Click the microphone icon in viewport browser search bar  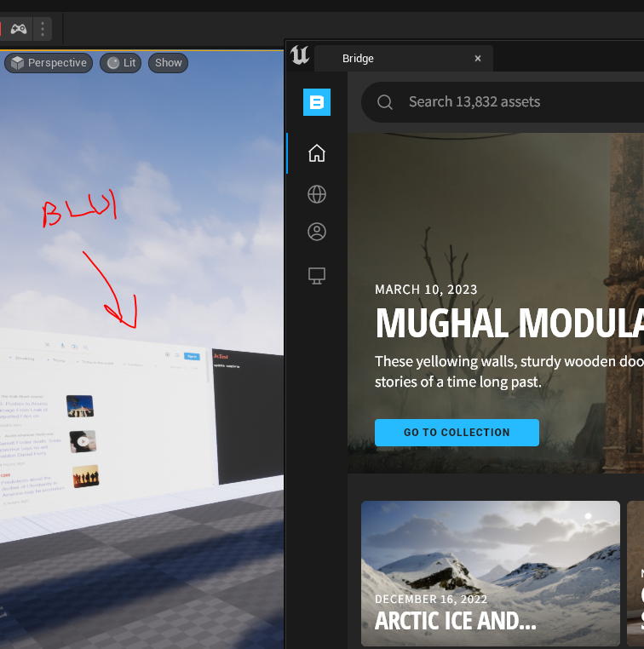click(x=62, y=346)
